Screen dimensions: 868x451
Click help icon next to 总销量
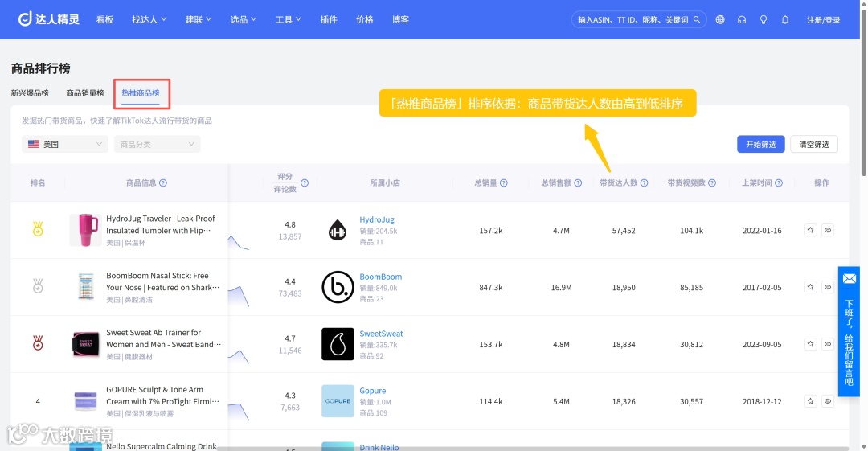pos(504,182)
